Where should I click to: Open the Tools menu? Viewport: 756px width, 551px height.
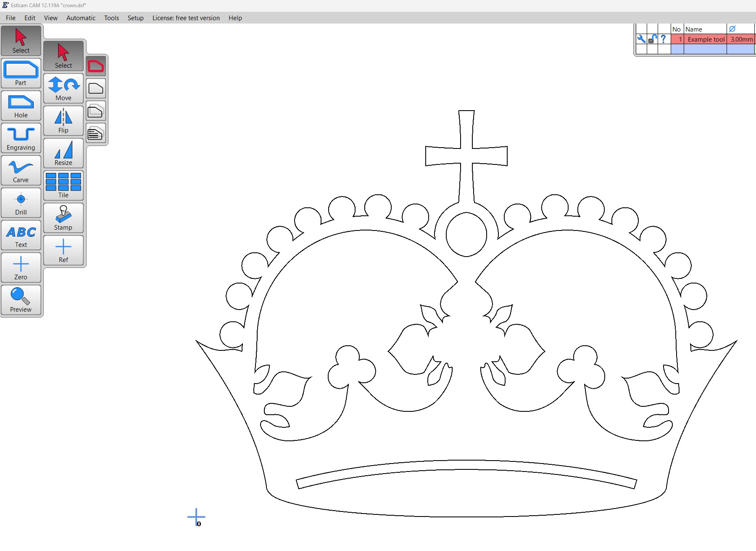click(x=111, y=18)
